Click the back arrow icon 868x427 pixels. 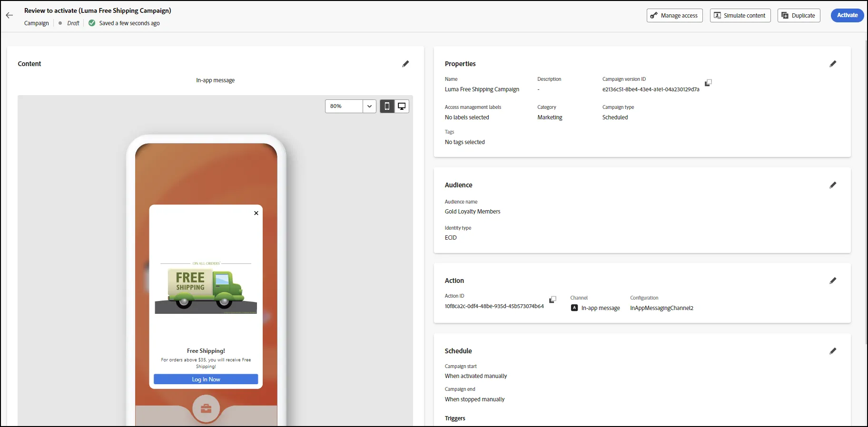click(10, 15)
